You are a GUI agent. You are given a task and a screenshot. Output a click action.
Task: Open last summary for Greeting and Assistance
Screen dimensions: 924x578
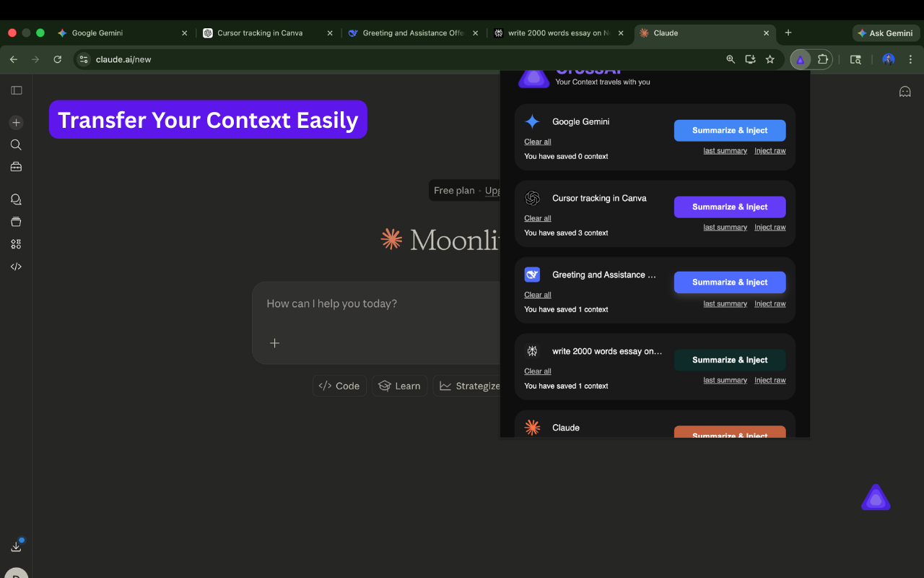tap(725, 304)
